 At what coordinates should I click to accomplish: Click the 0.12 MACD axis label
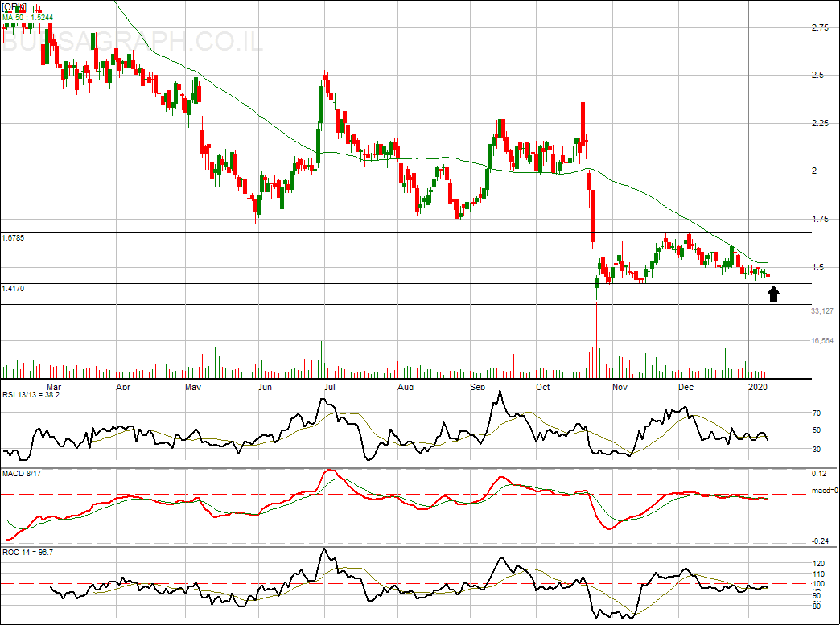click(x=819, y=474)
